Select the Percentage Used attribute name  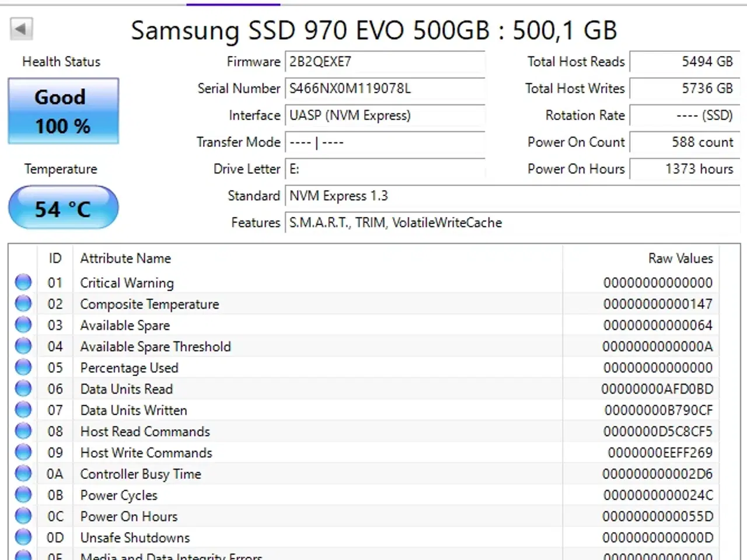click(129, 368)
